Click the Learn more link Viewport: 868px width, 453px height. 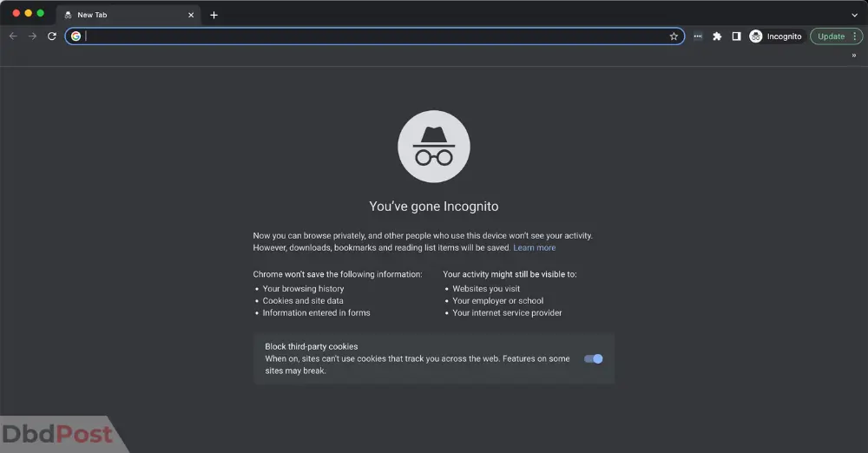[x=534, y=247]
